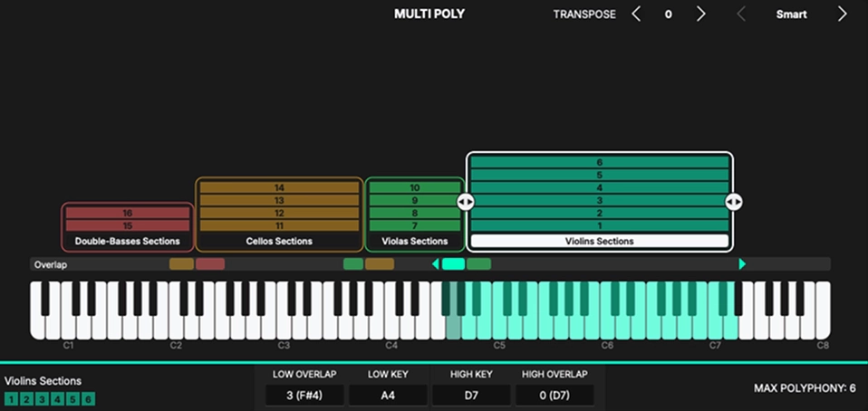Select voice row 2 in Violins
Screen dimensions: 868x411
click(x=600, y=213)
